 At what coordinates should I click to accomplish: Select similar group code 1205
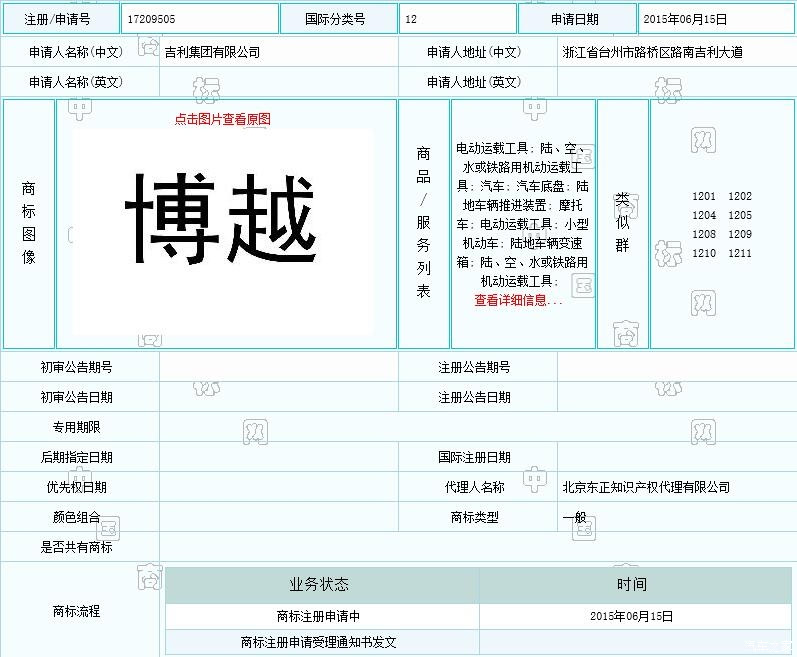pos(740,215)
